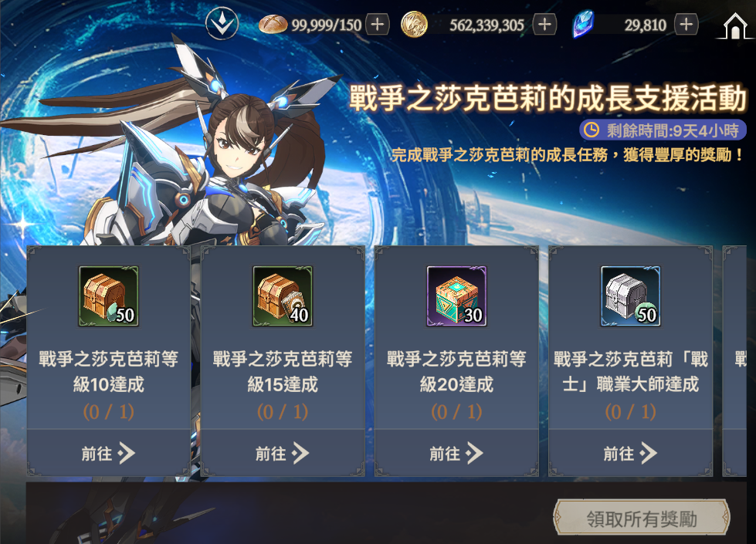View teal cube reward with 30 count
This screenshot has width=756, height=544.
(456, 296)
